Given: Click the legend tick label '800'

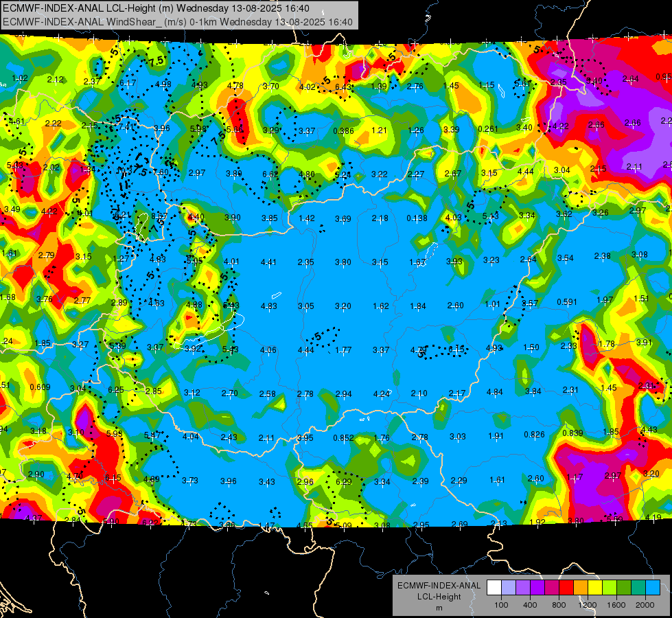Looking at the screenshot, I should pyautogui.click(x=559, y=605).
